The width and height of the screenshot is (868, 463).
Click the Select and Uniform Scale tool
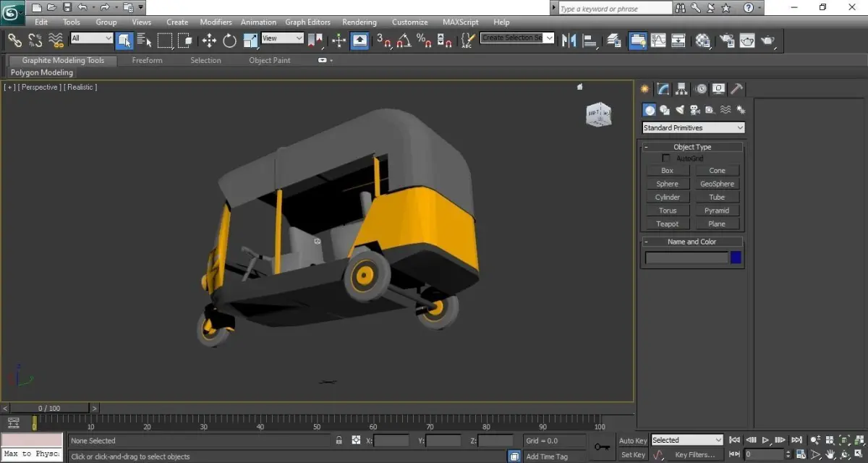click(251, 41)
